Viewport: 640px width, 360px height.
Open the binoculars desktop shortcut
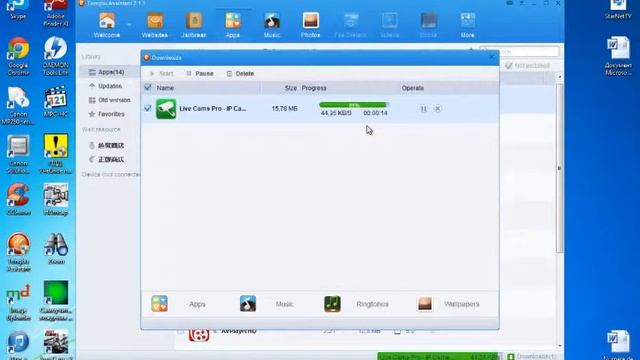tap(56, 248)
